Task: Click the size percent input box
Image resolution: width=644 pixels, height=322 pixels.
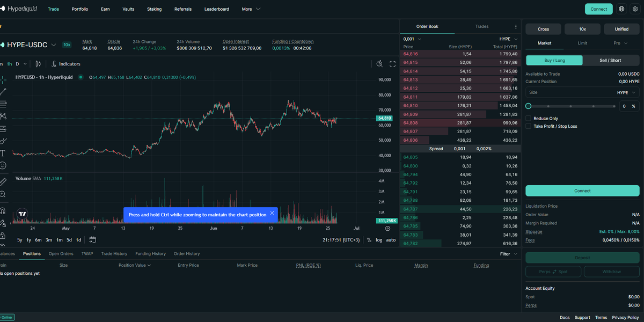Action: point(629,106)
